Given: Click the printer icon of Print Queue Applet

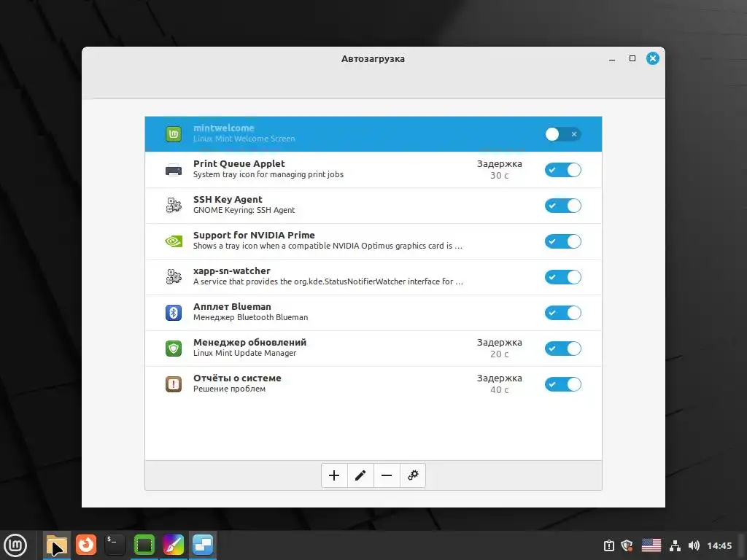Looking at the screenshot, I should (174, 170).
